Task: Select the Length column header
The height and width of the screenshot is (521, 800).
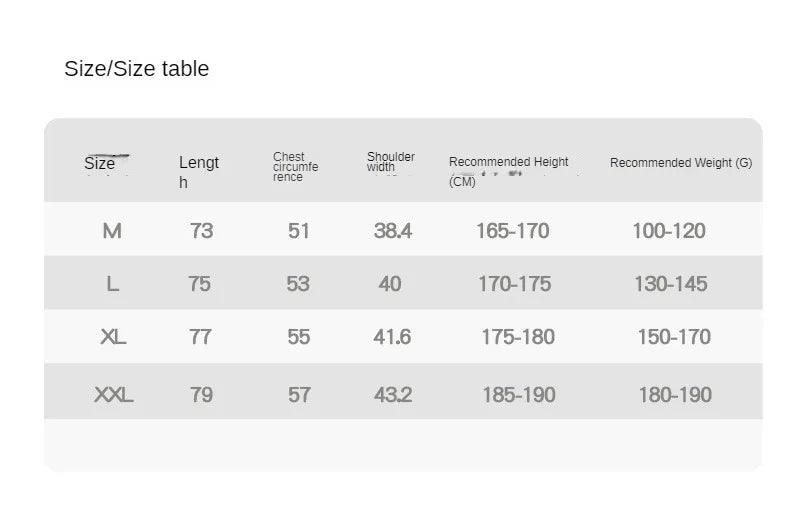Action: click(x=198, y=171)
